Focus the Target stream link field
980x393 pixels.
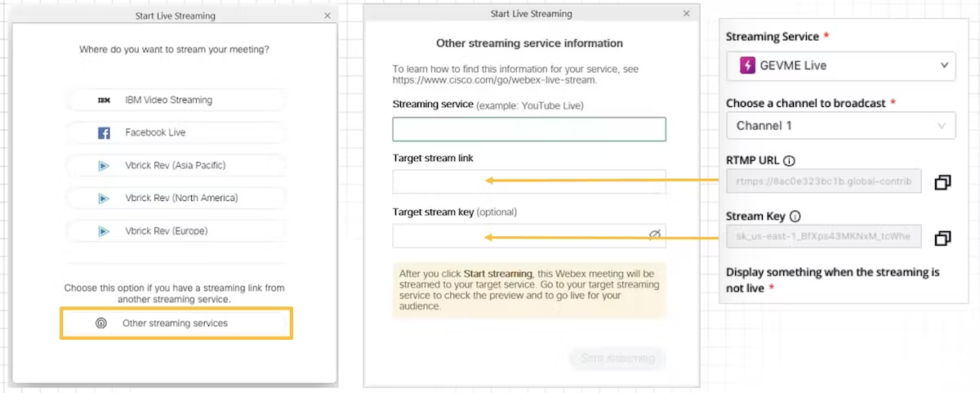[529, 181]
